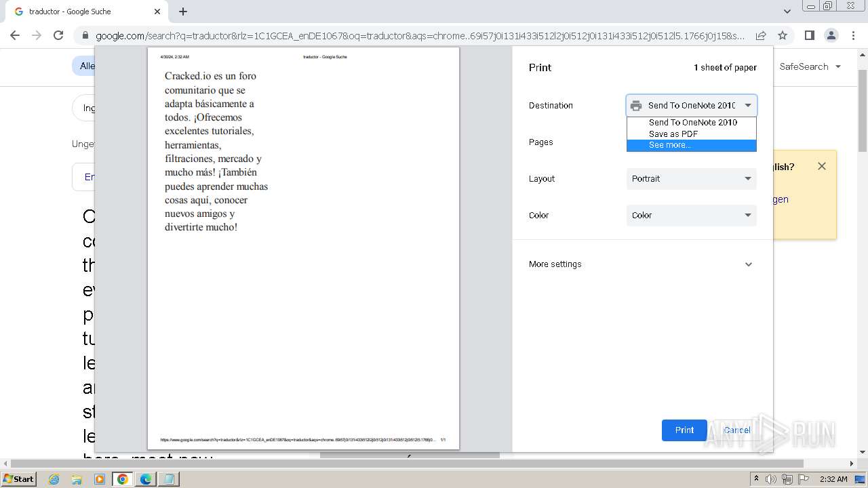Choose Save as PDF destination
This screenshot has width=868, height=488.
pos(692,134)
